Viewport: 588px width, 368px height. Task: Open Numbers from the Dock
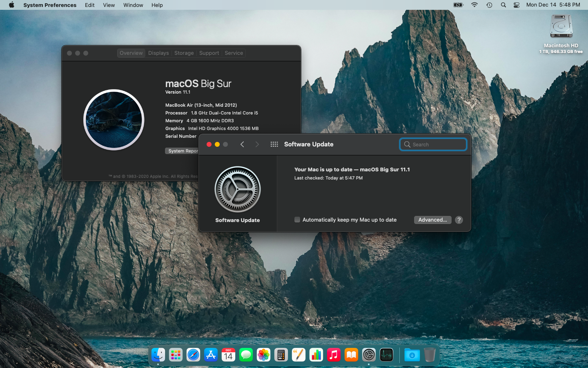[x=316, y=355]
